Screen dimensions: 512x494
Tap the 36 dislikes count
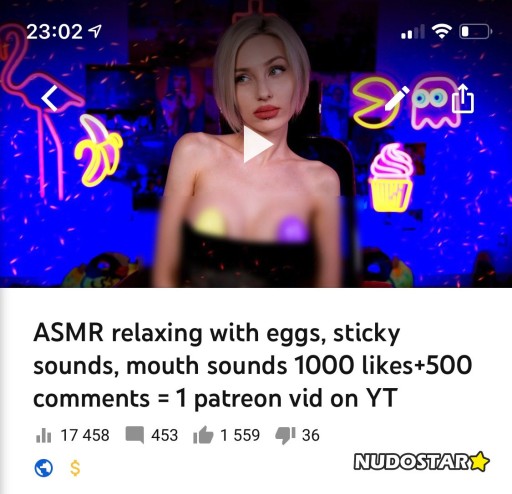[x=311, y=435]
